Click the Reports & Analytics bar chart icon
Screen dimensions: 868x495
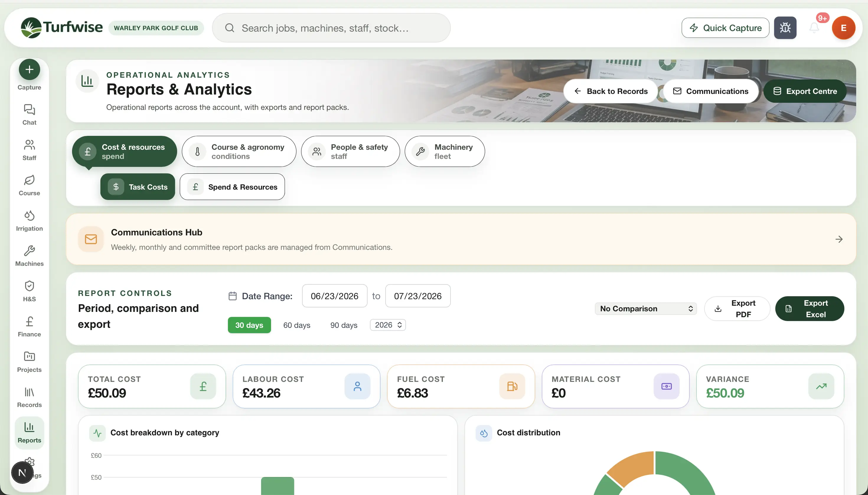tap(87, 81)
